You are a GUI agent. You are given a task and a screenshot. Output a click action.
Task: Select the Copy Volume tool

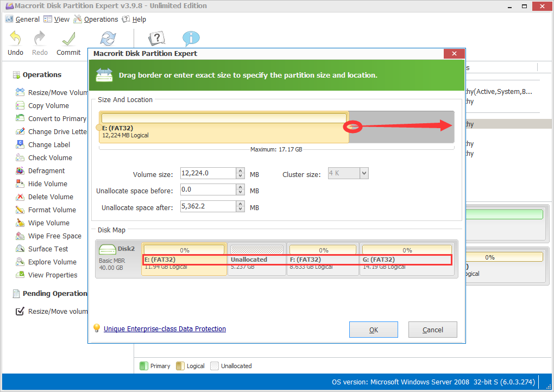[x=41, y=105]
